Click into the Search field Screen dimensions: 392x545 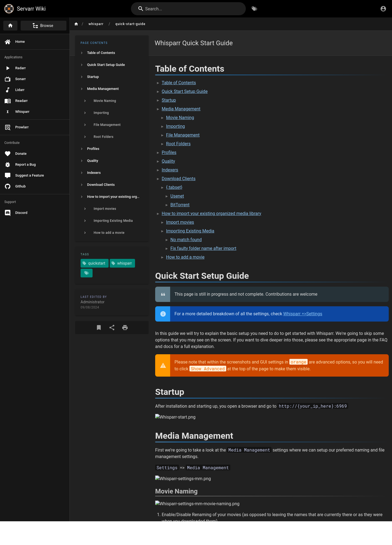click(188, 9)
